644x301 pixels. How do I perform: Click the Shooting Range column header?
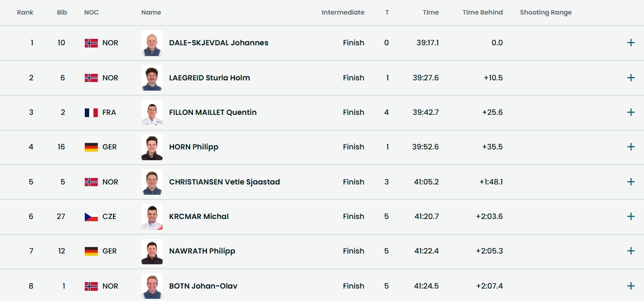[546, 12]
